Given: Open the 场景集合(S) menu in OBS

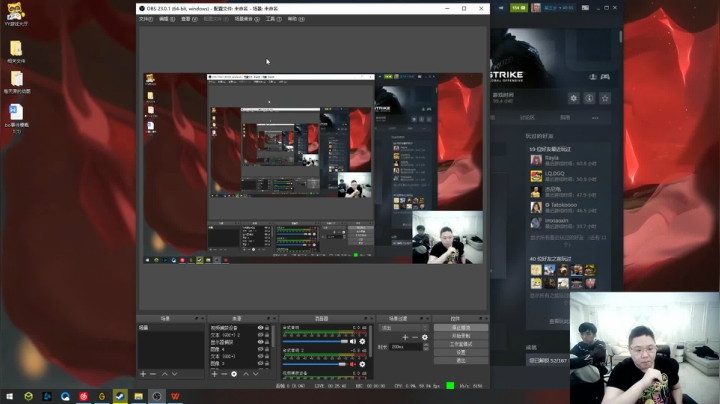Looking at the screenshot, I should [x=247, y=19].
